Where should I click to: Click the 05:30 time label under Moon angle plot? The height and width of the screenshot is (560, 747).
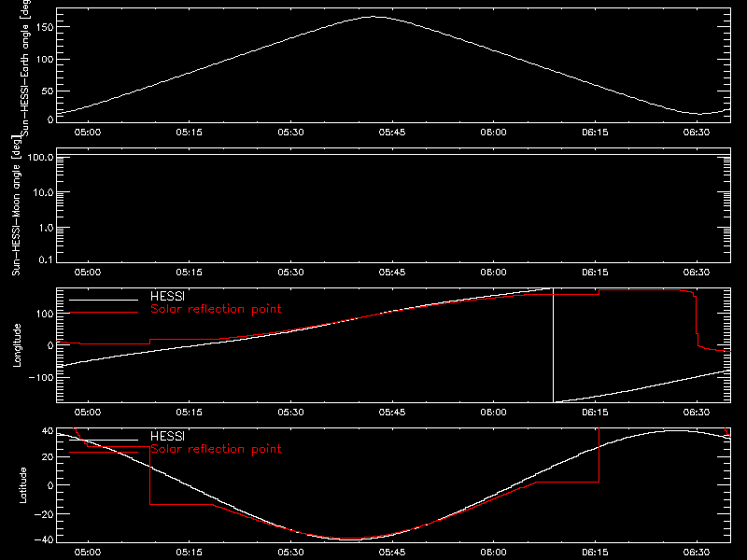click(290, 273)
